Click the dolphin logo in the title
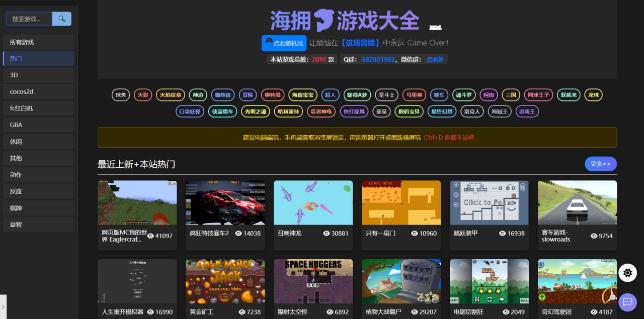This screenshot has width=644, height=319. click(324, 21)
